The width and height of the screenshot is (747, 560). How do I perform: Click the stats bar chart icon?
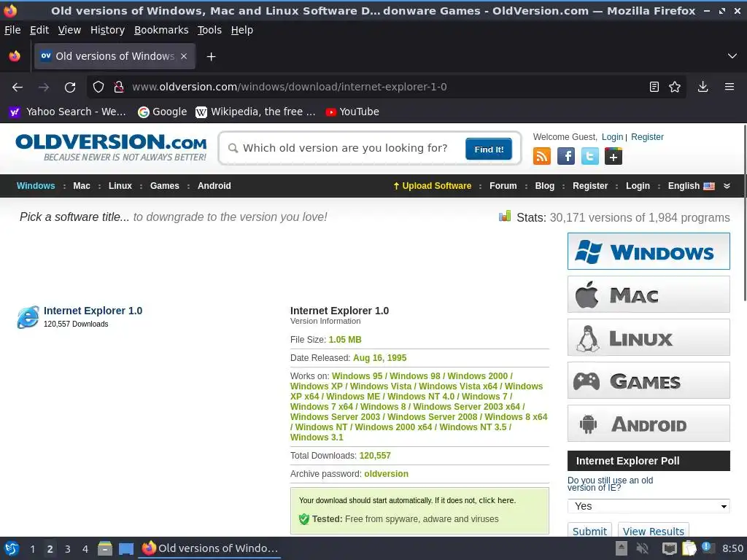tap(505, 217)
